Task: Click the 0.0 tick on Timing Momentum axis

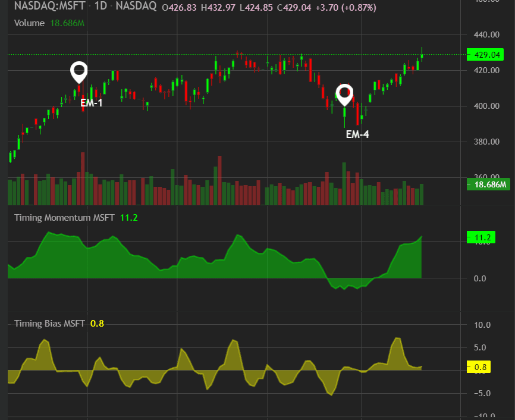Action: (480, 278)
